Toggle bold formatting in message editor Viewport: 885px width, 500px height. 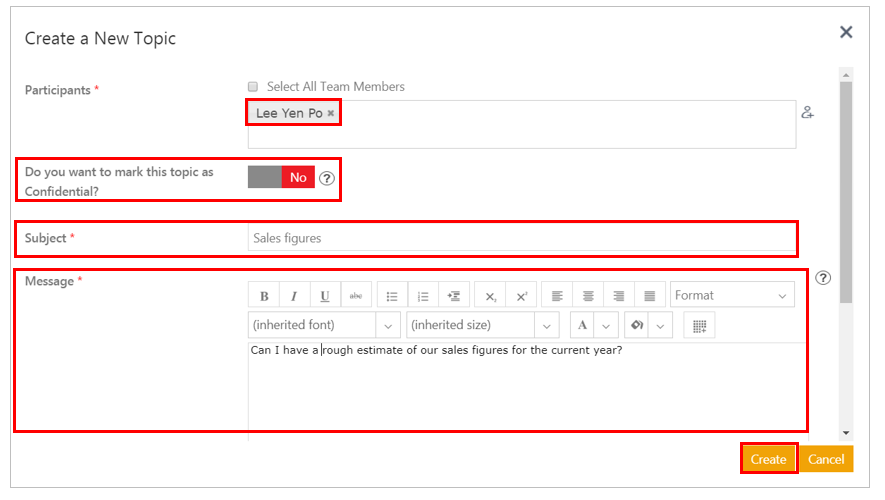264,296
